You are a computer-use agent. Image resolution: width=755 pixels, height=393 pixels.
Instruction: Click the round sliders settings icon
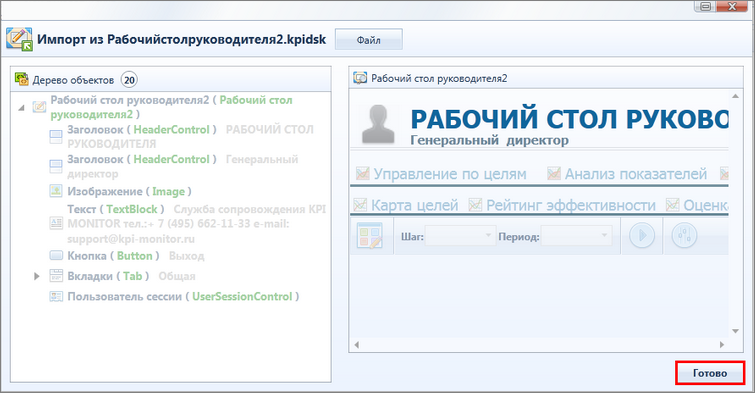[x=684, y=236]
